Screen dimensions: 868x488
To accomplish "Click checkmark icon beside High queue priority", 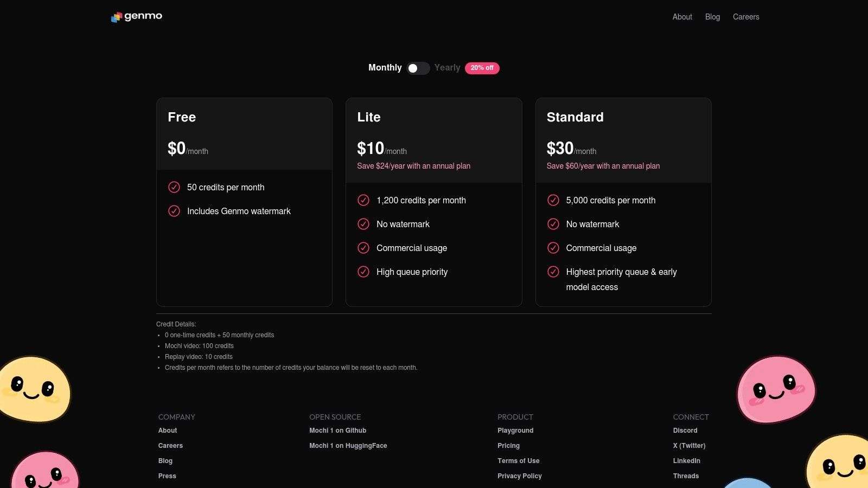I will 363,272.
